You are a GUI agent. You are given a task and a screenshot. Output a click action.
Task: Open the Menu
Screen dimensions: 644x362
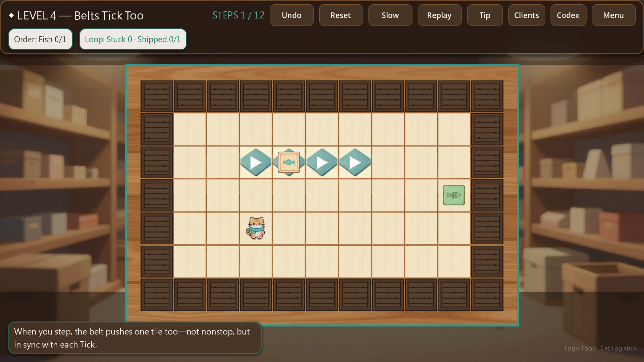point(613,15)
